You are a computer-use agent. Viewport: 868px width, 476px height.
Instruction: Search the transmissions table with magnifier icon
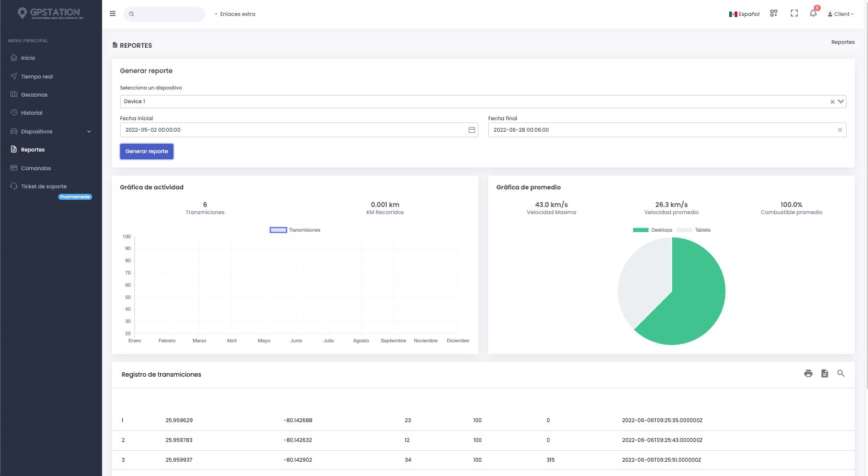pyautogui.click(x=841, y=373)
